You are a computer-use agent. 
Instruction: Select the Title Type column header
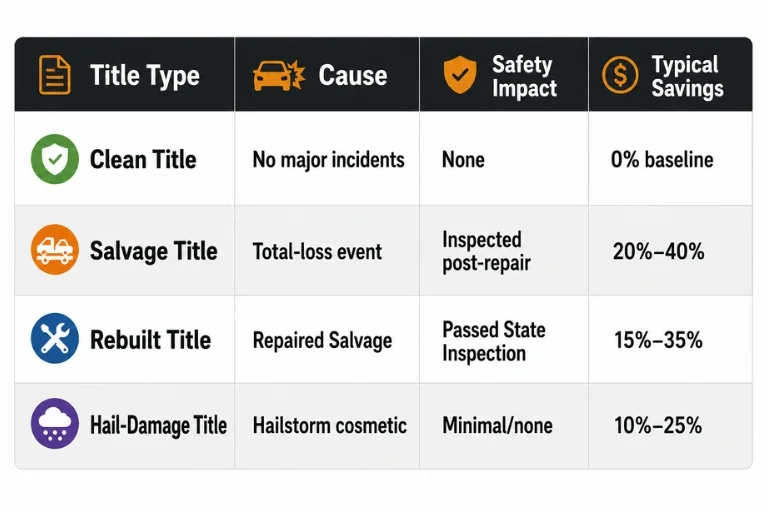tap(145, 75)
